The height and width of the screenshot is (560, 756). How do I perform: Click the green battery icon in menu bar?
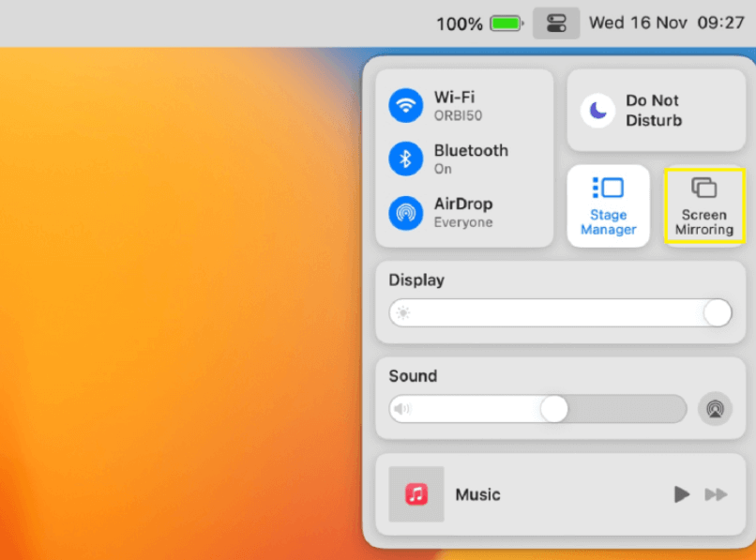coord(507,23)
